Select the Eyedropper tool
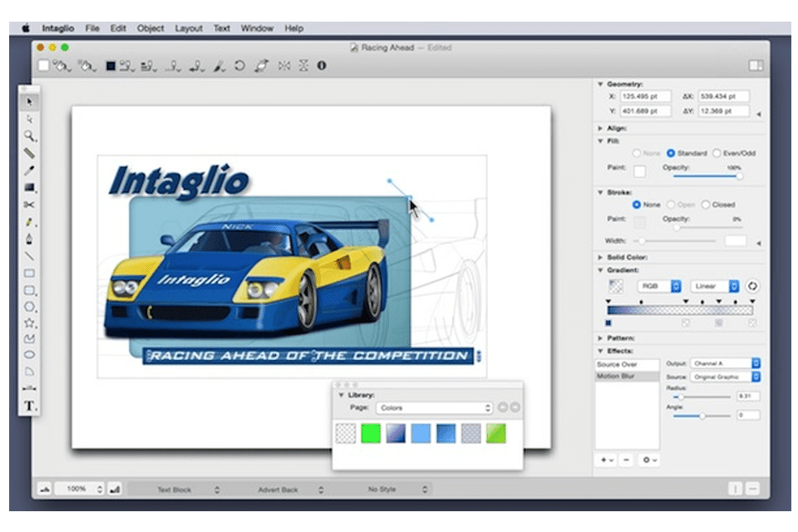Screen dimensions: 798x532 point(29,170)
